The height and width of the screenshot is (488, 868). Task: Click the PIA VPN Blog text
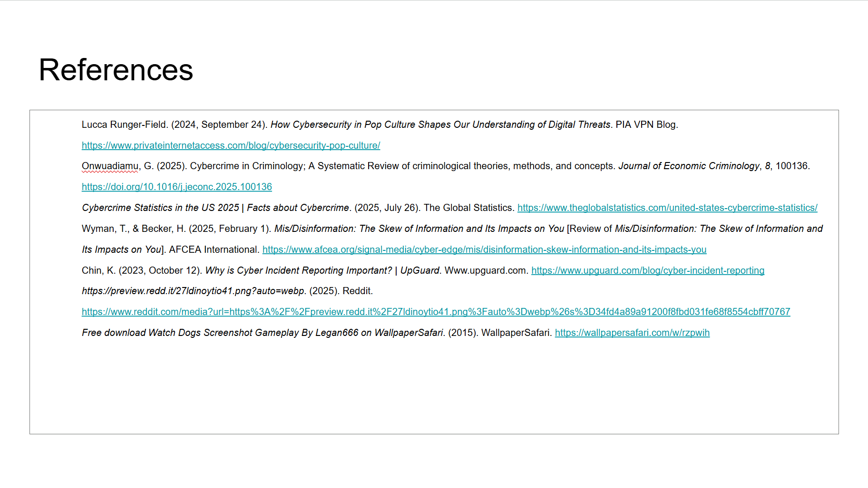pos(646,124)
